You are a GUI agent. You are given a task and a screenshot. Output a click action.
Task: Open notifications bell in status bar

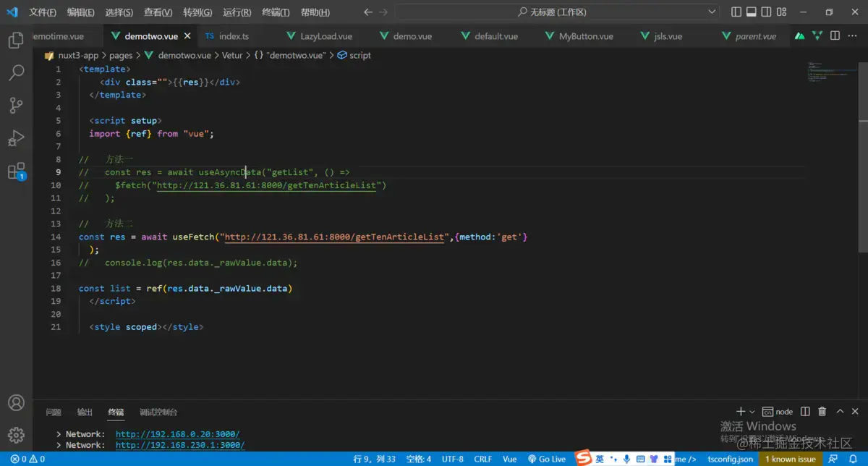point(853,459)
